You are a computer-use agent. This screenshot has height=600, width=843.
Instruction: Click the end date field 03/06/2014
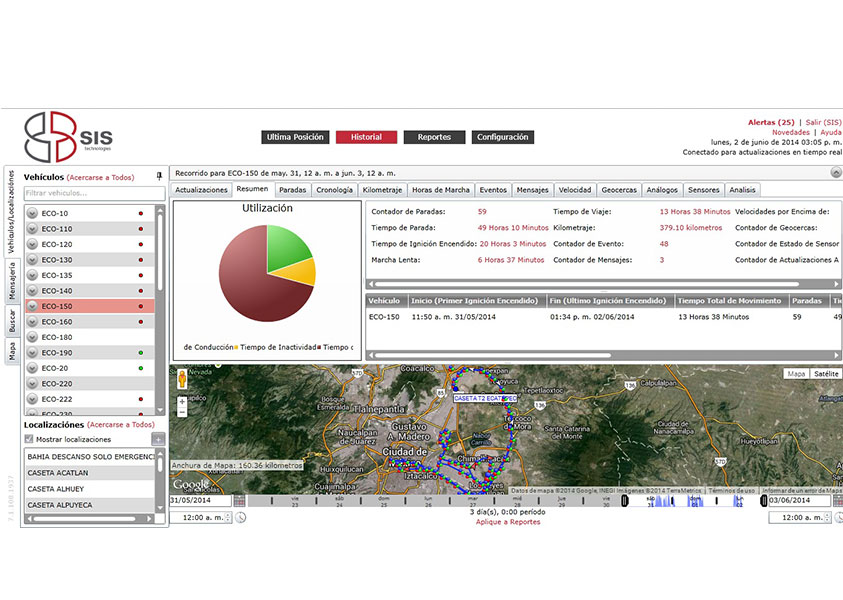[x=799, y=501]
